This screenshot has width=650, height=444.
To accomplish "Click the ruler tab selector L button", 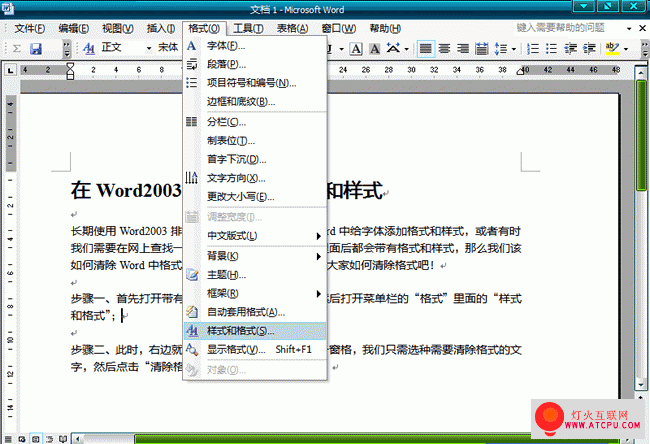I will click(10, 70).
